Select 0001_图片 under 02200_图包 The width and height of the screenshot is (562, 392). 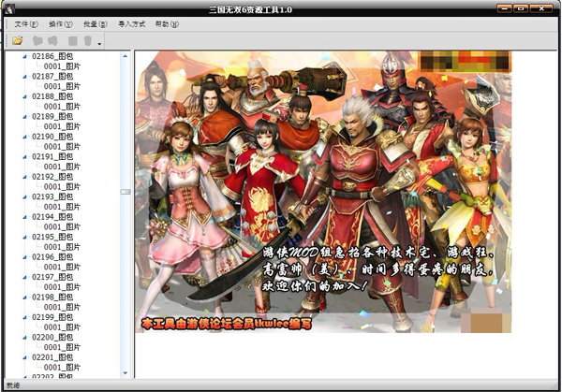pos(62,347)
